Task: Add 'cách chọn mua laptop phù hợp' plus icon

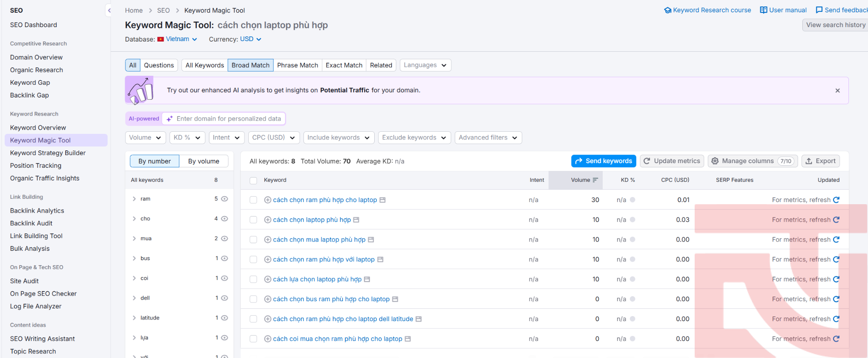Action: (x=267, y=240)
